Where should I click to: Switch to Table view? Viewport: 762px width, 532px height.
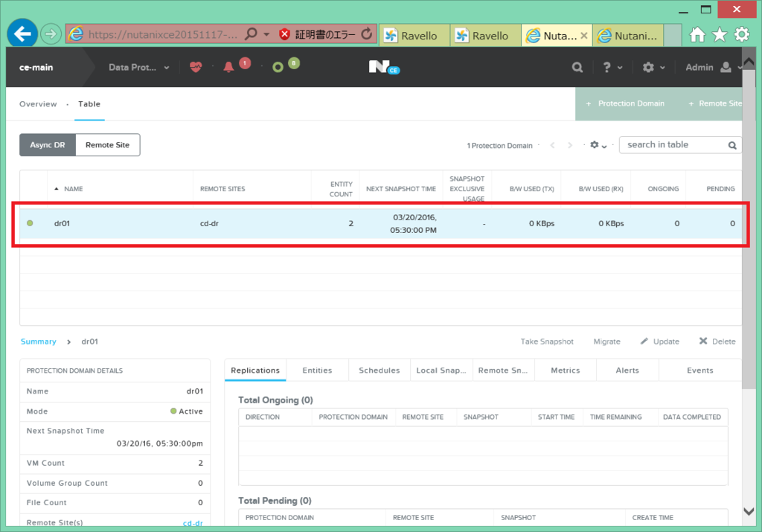point(89,104)
